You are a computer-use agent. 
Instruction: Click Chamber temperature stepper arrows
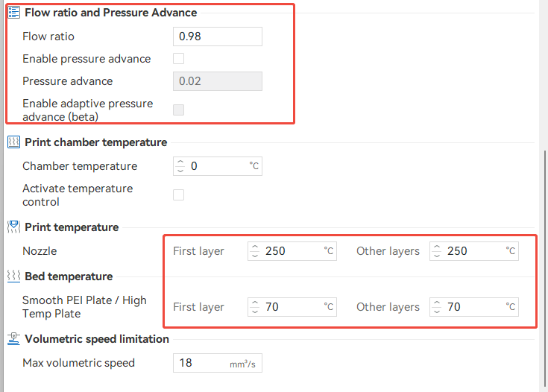(180, 166)
